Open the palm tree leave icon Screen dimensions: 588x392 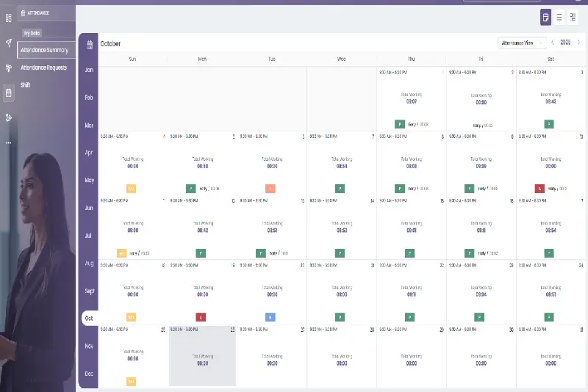coord(8,68)
